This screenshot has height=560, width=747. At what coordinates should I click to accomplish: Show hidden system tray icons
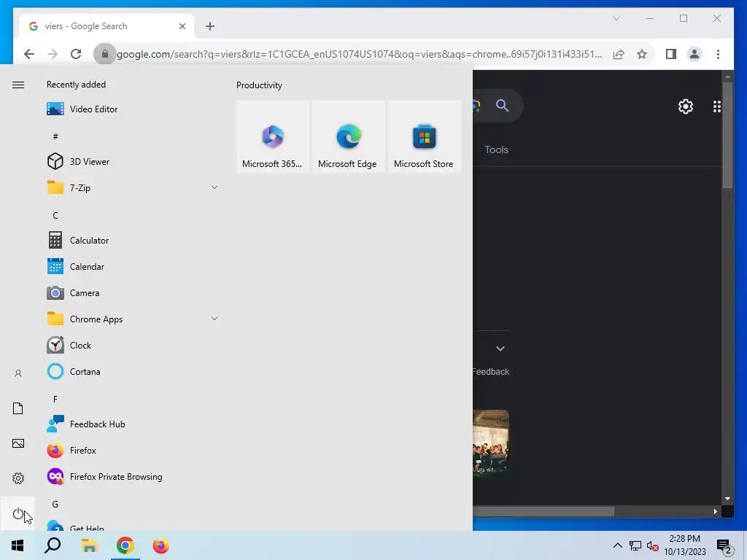pos(617,545)
